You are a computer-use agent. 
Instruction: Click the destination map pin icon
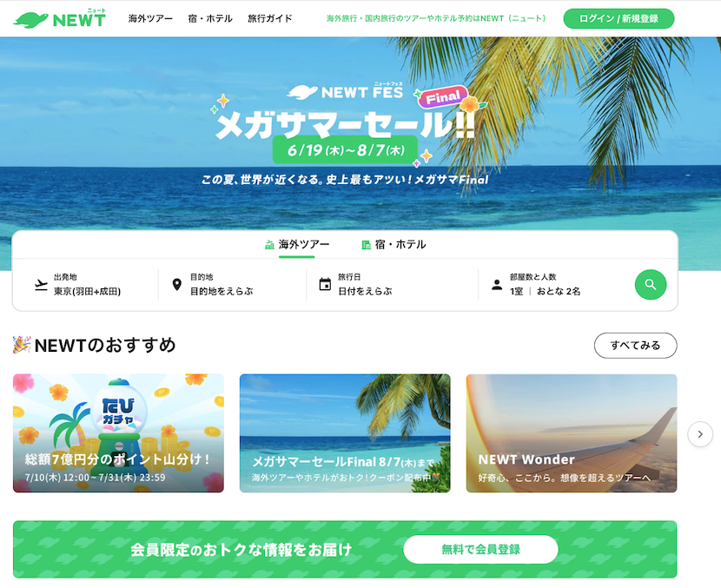(176, 285)
